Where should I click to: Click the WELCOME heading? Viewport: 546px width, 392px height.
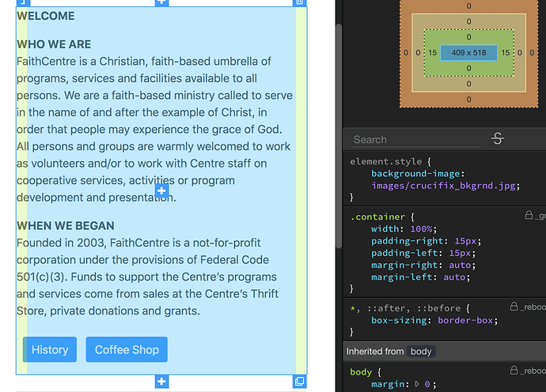(x=46, y=16)
